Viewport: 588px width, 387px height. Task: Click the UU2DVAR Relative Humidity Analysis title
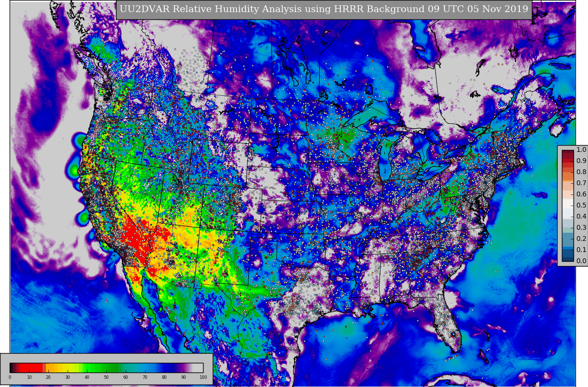point(324,9)
